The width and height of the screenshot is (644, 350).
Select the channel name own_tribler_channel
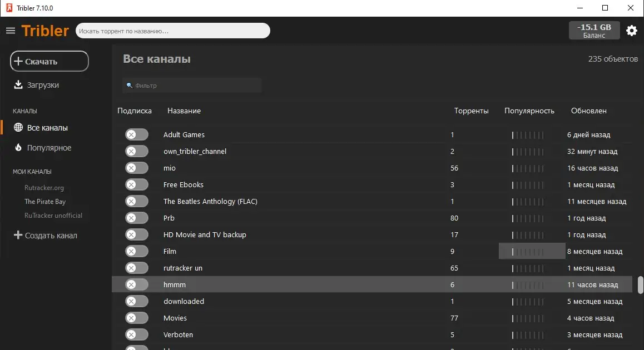tap(195, 152)
